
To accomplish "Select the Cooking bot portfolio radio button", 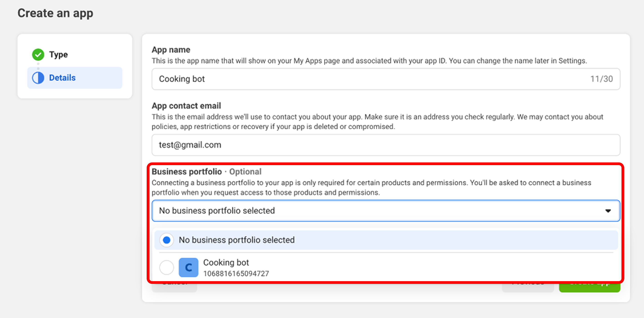I will (166, 268).
